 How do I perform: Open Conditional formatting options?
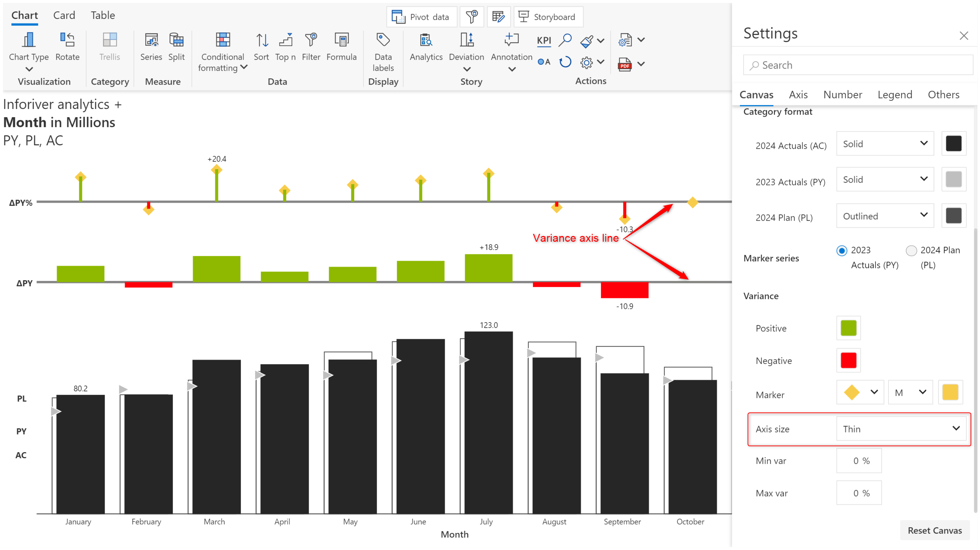click(x=223, y=52)
